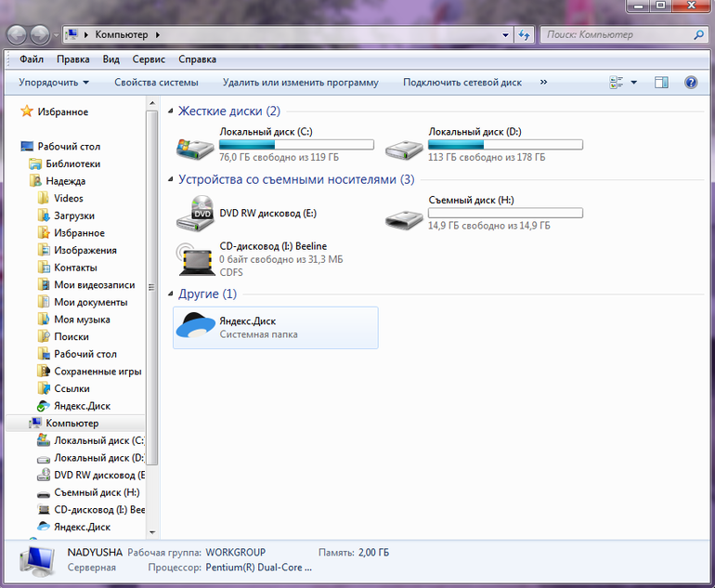Toggle the preview pane icon
This screenshot has height=588, width=715.
[x=661, y=83]
